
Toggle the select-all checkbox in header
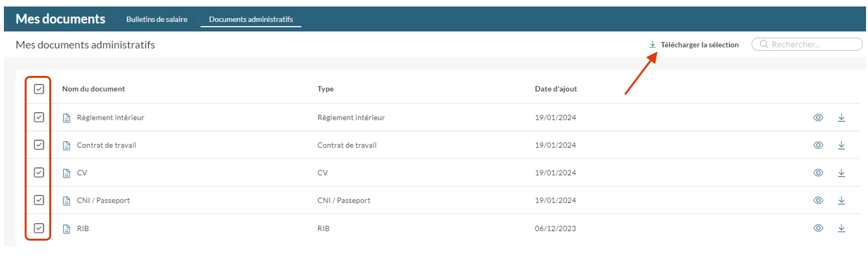pyautogui.click(x=39, y=89)
